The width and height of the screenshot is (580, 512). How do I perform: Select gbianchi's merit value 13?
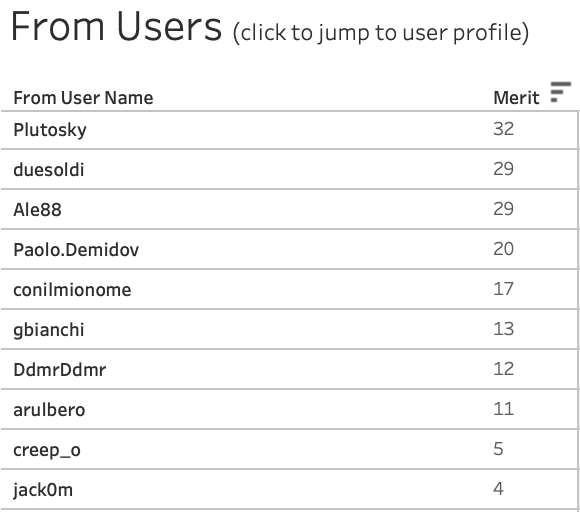click(503, 329)
